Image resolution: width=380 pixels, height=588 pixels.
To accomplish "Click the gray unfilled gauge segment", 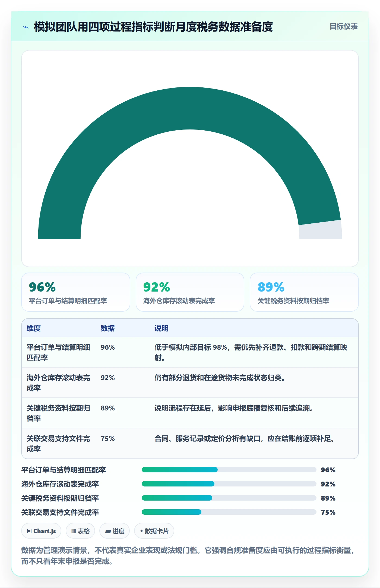I will [x=321, y=230].
